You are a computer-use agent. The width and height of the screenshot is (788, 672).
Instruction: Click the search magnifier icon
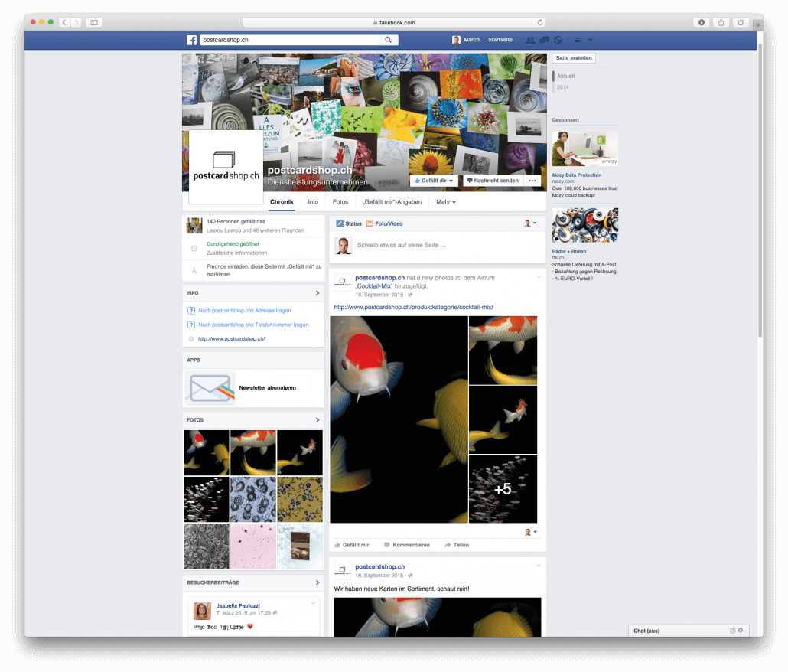coord(388,40)
